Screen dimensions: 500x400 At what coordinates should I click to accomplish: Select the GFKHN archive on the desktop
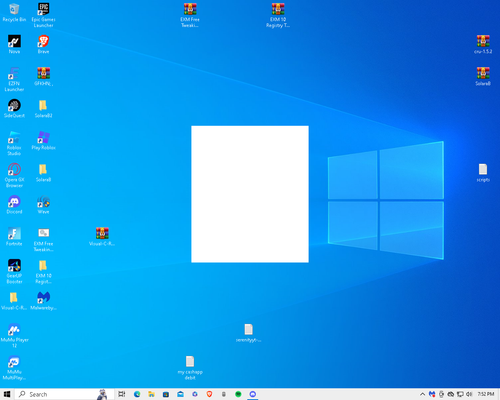click(x=43, y=76)
